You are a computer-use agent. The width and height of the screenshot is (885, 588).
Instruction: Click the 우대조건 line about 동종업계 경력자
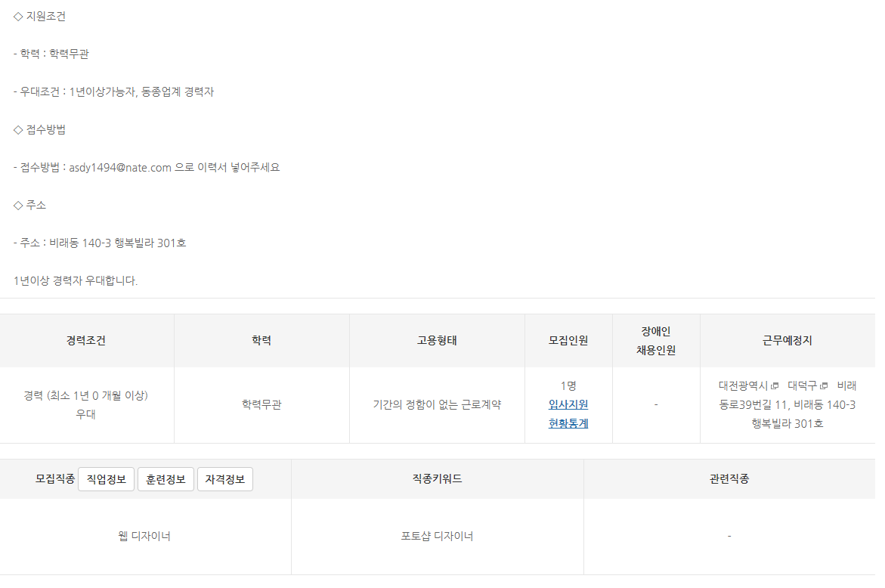[113, 92]
